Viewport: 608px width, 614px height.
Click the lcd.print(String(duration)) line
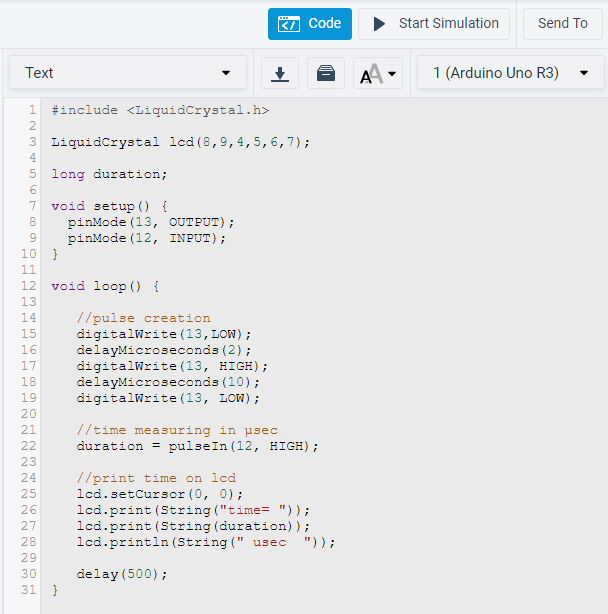193,526
